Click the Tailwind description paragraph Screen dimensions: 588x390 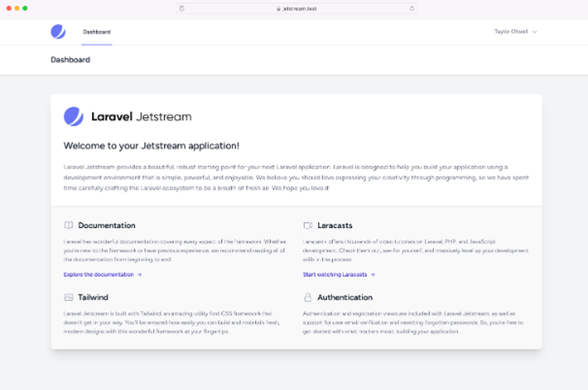tap(172, 322)
